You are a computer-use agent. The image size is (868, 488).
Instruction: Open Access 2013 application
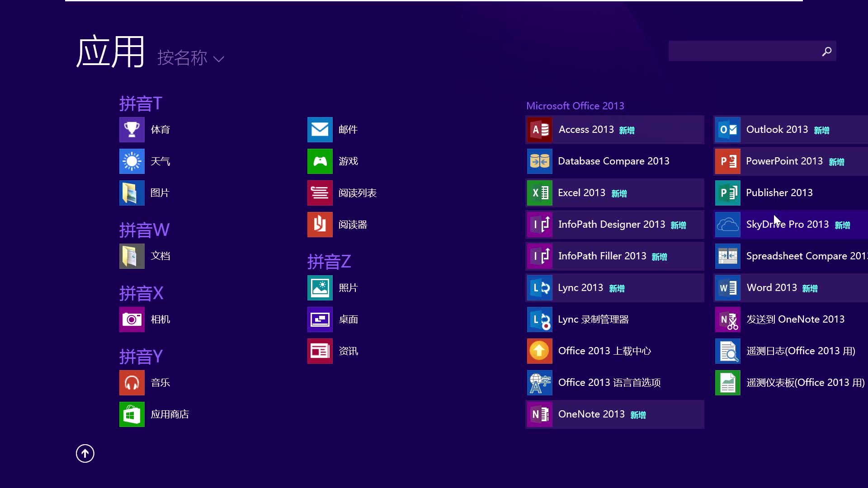click(x=615, y=129)
